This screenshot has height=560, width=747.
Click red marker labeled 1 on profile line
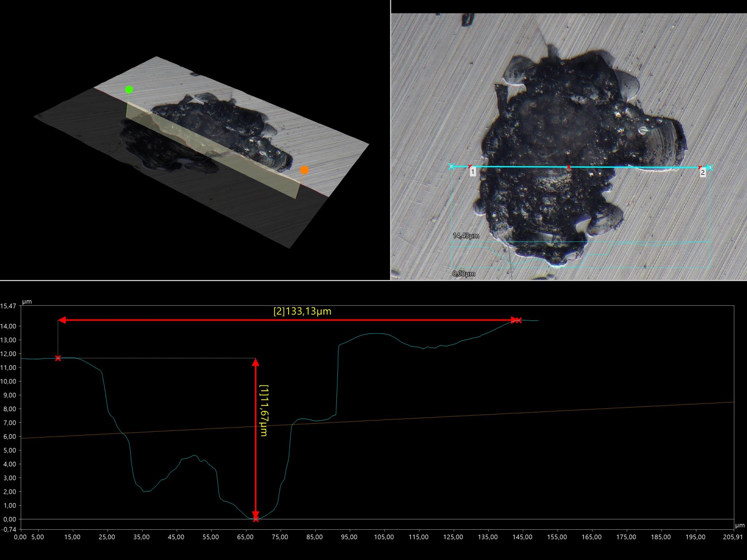tap(470, 167)
